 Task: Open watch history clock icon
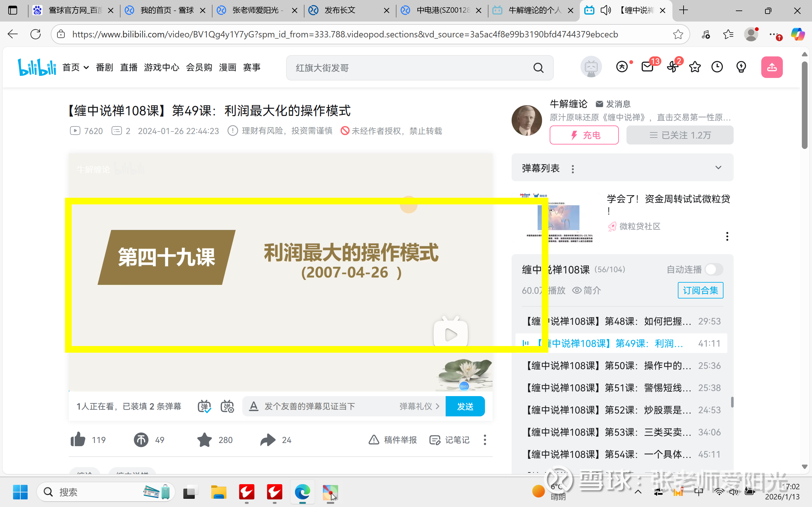pyautogui.click(x=717, y=67)
